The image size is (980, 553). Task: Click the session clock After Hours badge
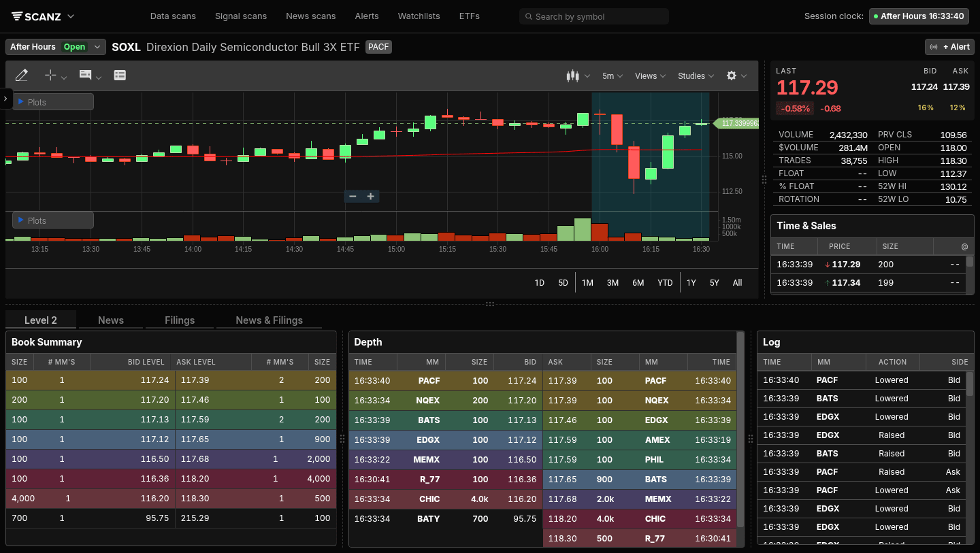point(918,16)
